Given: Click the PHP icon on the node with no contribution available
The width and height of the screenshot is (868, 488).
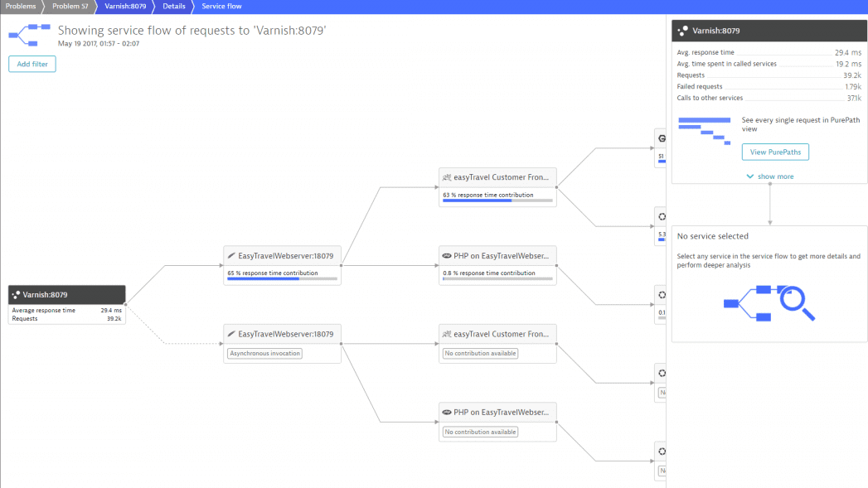Looking at the screenshot, I should click(x=447, y=413).
